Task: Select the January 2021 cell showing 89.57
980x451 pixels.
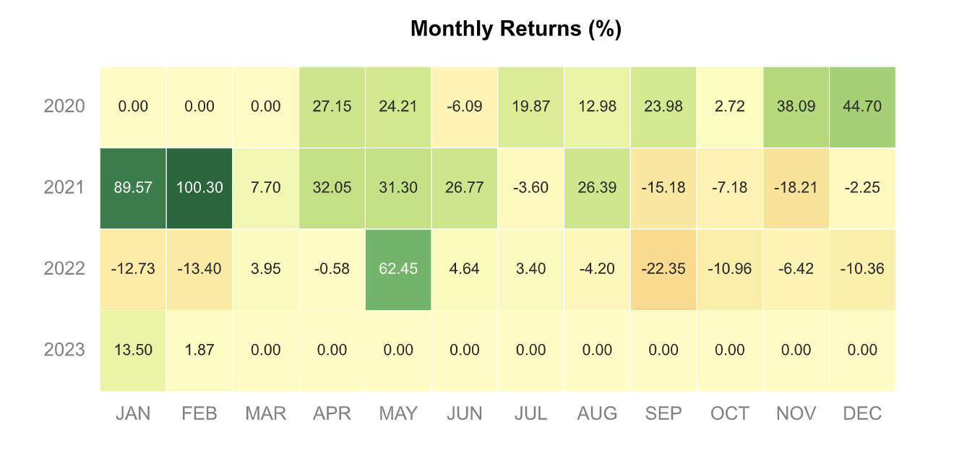Action: coord(133,188)
